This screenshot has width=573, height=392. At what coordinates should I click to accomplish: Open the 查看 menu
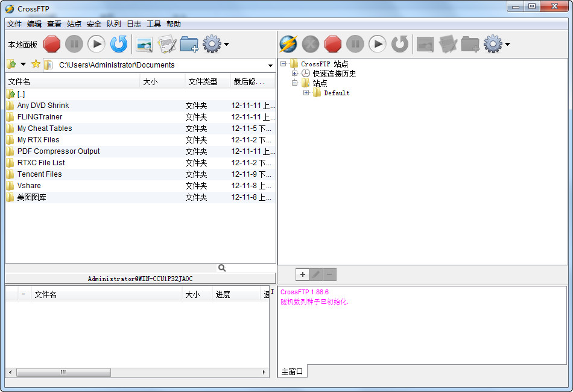pyautogui.click(x=54, y=24)
